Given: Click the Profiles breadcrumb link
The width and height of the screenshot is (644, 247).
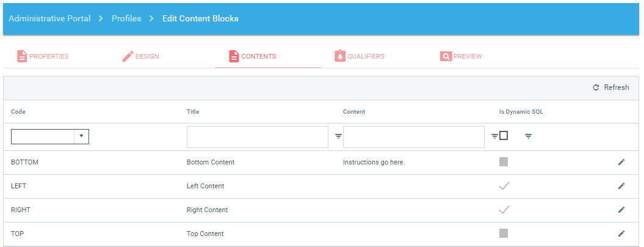Looking at the screenshot, I should pyautogui.click(x=126, y=18).
